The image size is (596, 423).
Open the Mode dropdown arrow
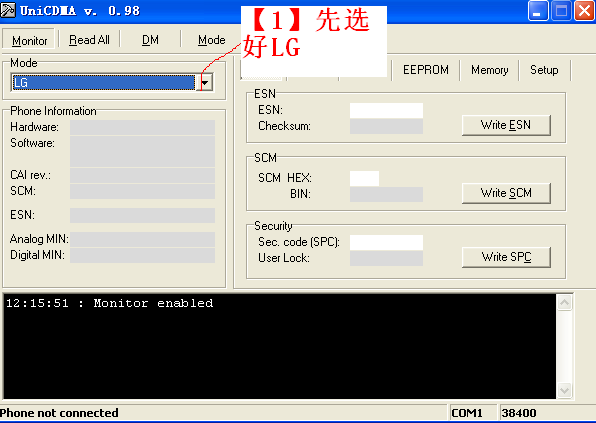tap(206, 82)
